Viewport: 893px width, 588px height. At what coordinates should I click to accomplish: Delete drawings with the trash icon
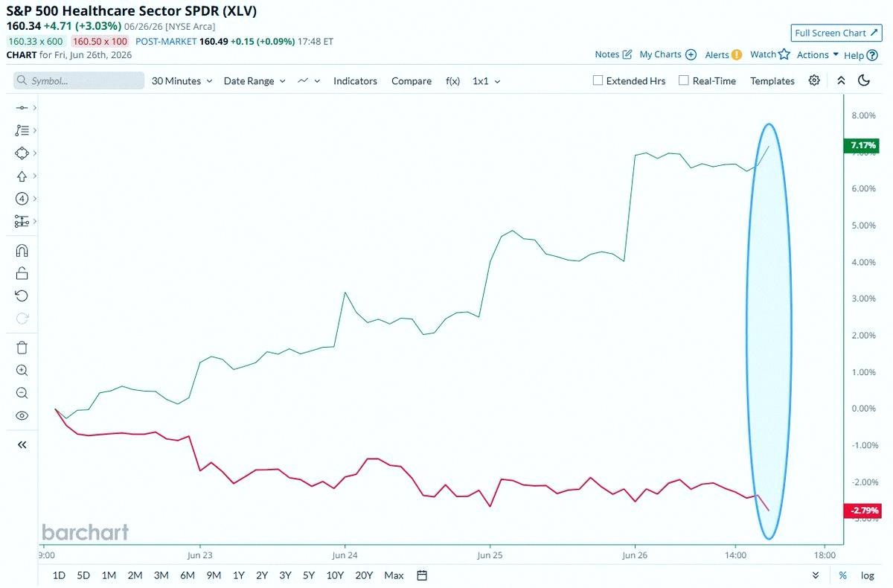click(x=22, y=348)
